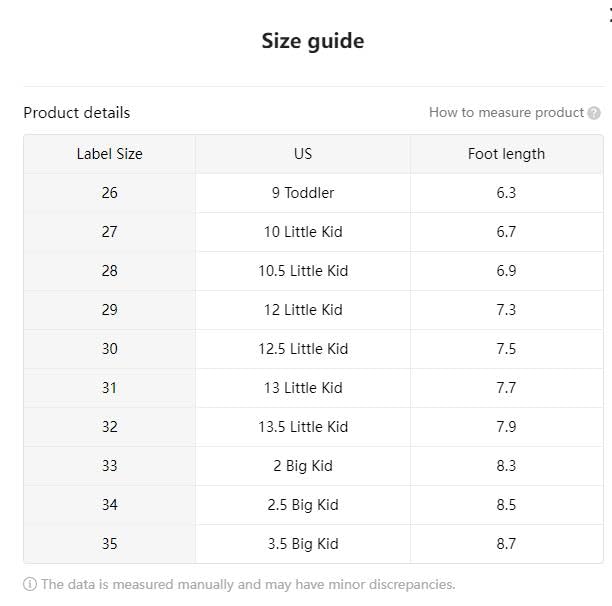The height and width of the screenshot is (606, 612).
Task: Click the 9 Toddler cell
Action: click(303, 193)
